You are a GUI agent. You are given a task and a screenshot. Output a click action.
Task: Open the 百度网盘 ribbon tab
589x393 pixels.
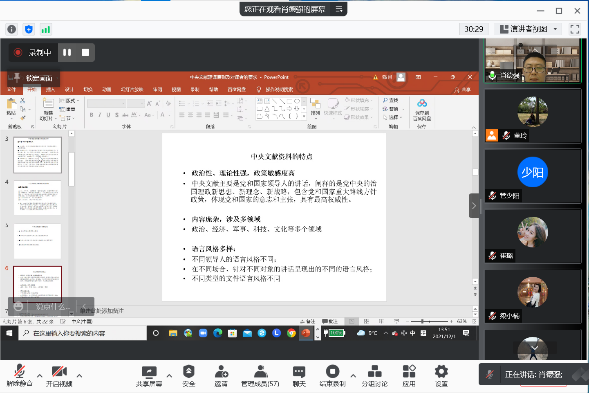(x=237, y=89)
